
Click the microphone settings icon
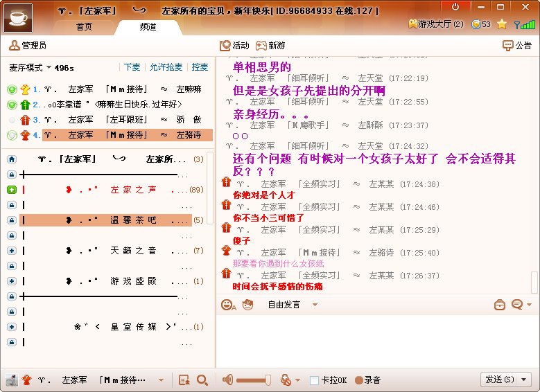(x=286, y=380)
